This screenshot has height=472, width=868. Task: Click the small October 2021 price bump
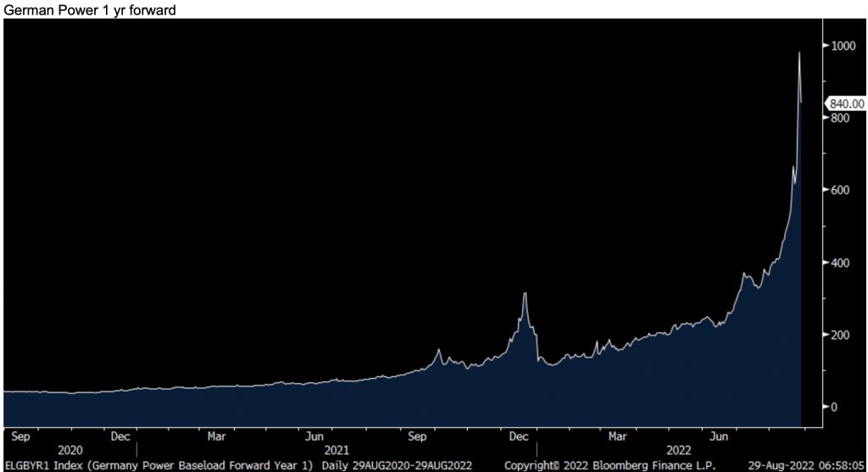(438, 350)
